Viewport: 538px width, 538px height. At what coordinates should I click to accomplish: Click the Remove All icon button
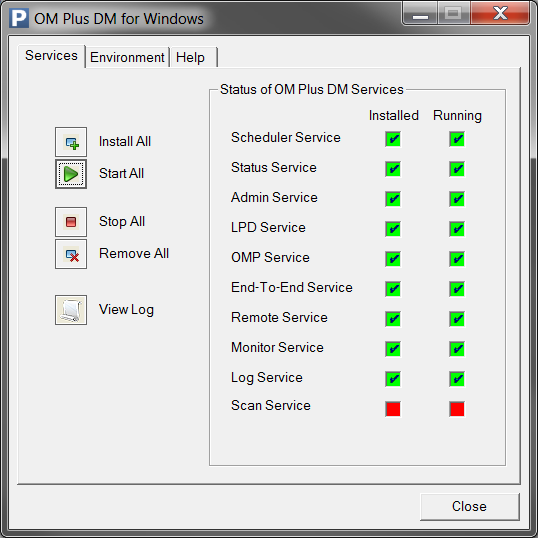tap(71, 254)
